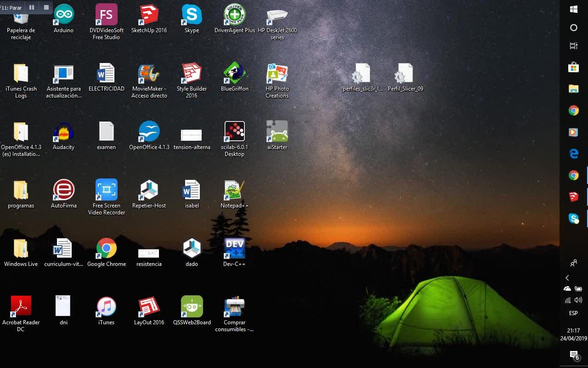
Task: Click the Cortana circle on the taskbar
Action: point(574,28)
